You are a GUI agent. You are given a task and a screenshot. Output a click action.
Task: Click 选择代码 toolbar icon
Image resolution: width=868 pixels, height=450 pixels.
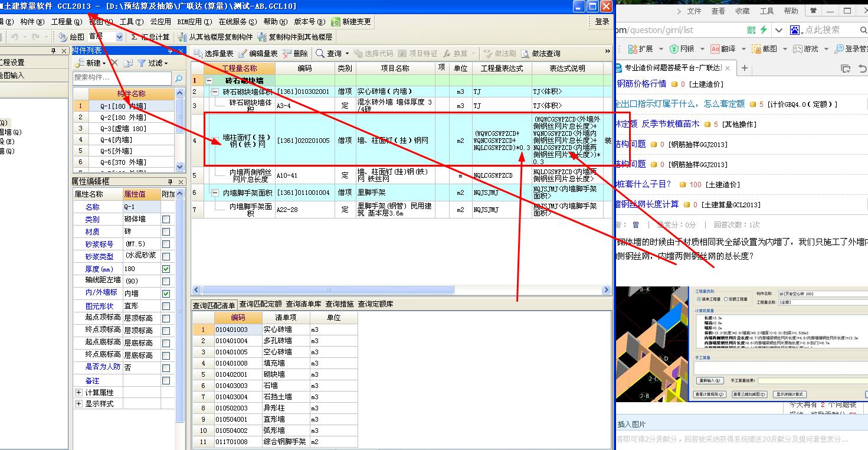[x=358, y=54]
